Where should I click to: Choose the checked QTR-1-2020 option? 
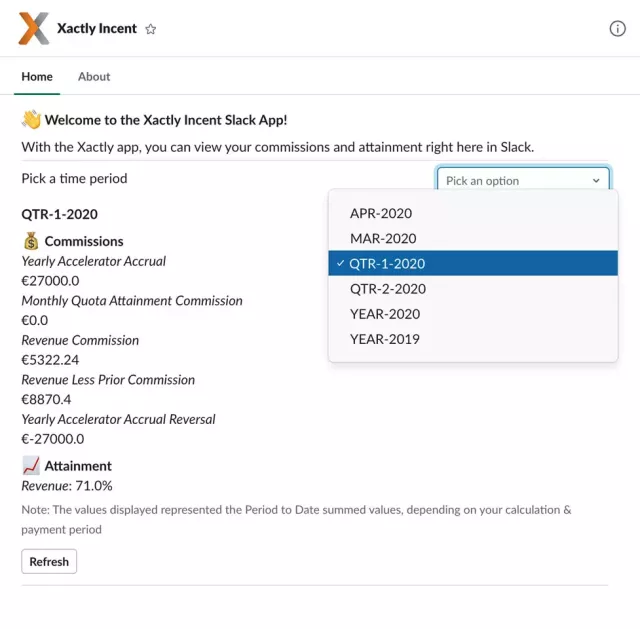pos(473,263)
